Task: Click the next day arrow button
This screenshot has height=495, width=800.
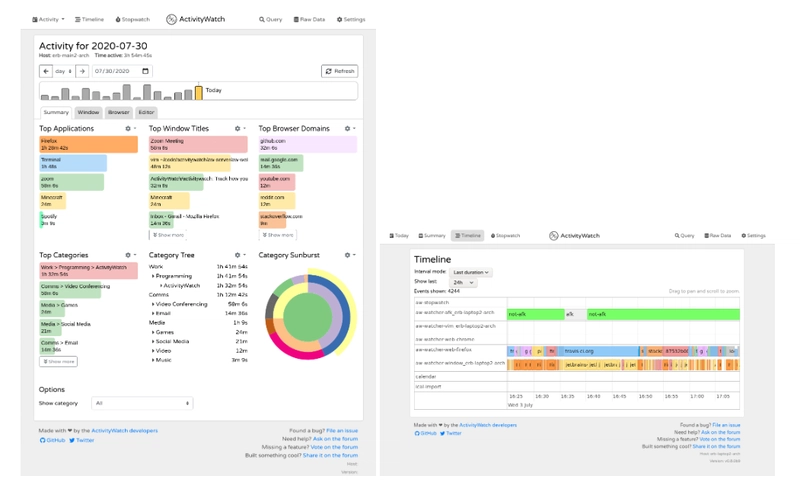Action: pos(83,71)
